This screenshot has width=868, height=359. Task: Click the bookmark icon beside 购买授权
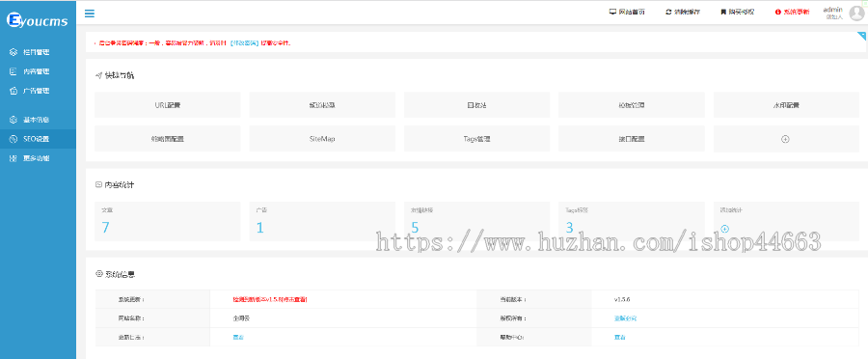723,12
